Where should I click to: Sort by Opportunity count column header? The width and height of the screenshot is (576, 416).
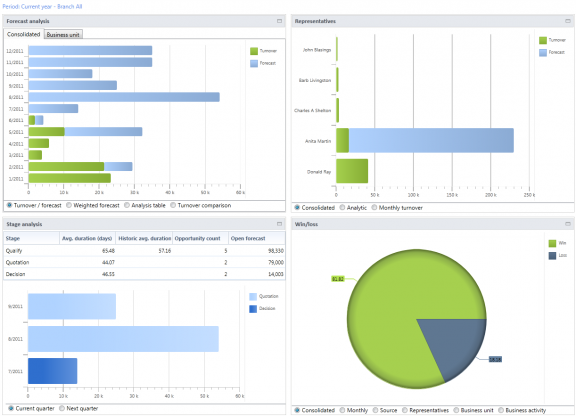click(200, 238)
